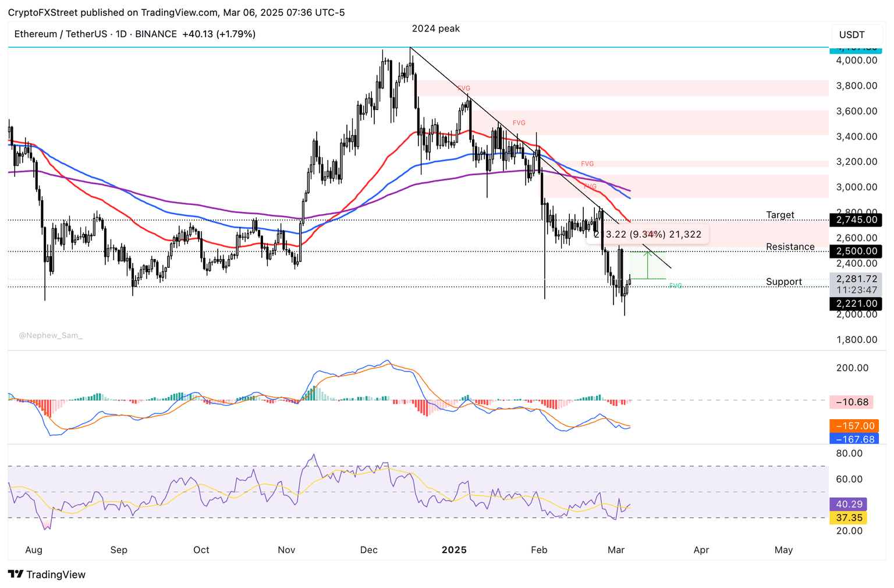The height and width of the screenshot is (588, 894).
Task: Select the blue MACD value -167.68
Action: tap(854, 439)
